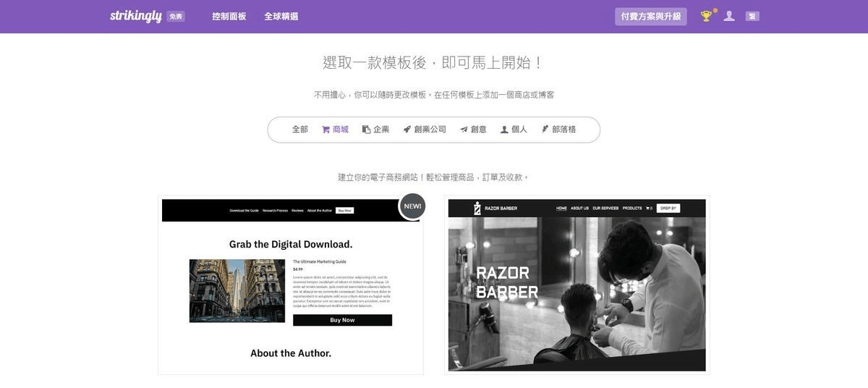Click the cart icon in Razor Barber preview
Viewport: 868px width, 388px height.
click(649, 208)
